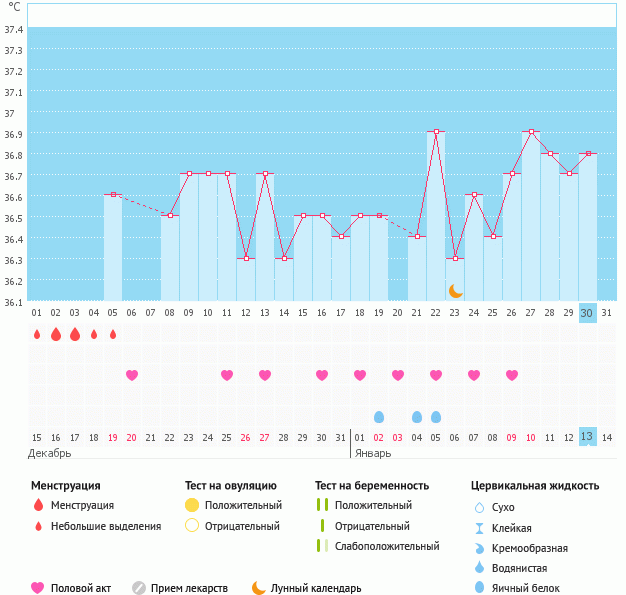Click the blue droplet on cycle day 22
626x595 pixels.
tap(436, 416)
